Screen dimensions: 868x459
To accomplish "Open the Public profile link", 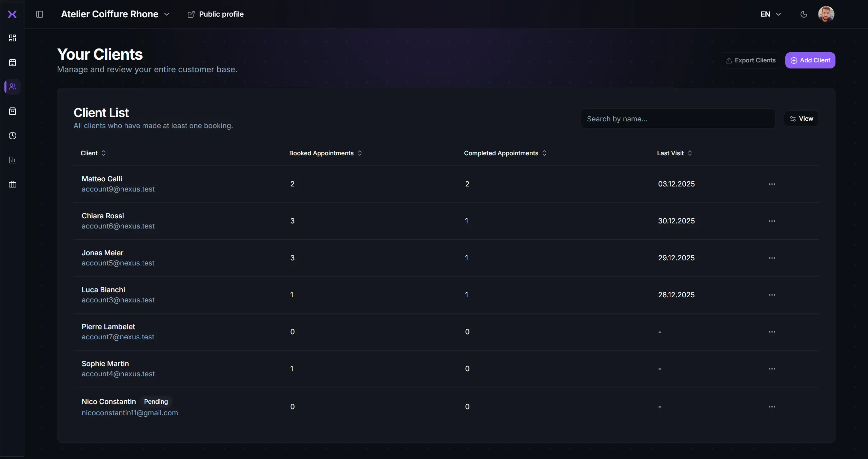I will (216, 14).
